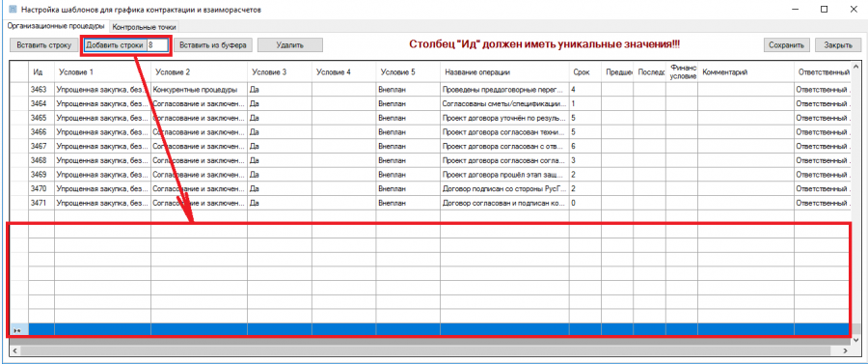
Task: Click the Закрыть button
Action: [837, 45]
